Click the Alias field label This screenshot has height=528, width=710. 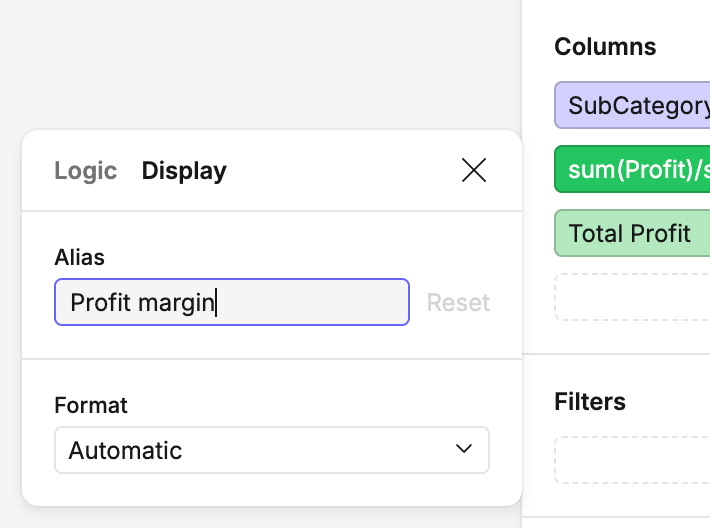click(80, 257)
